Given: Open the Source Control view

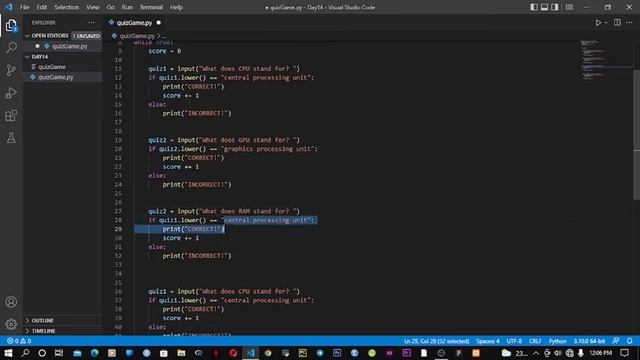Looking at the screenshot, I should 11,70.
